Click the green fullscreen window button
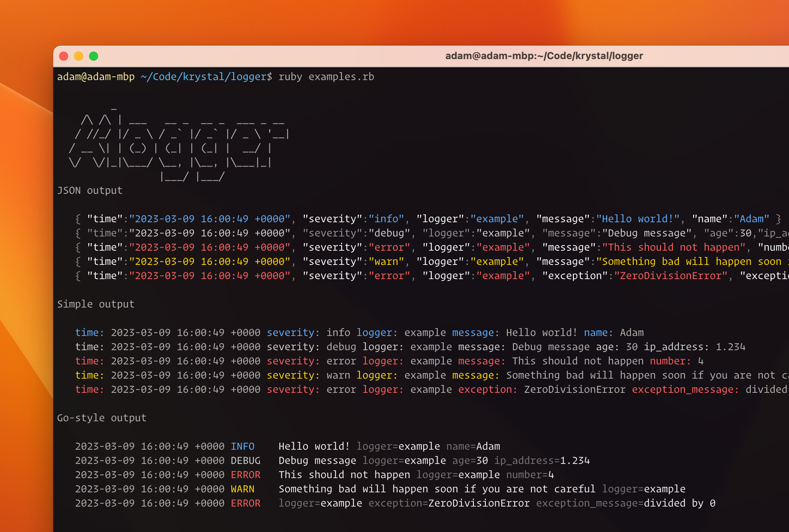789x532 pixels. pyautogui.click(x=94, y=56)
